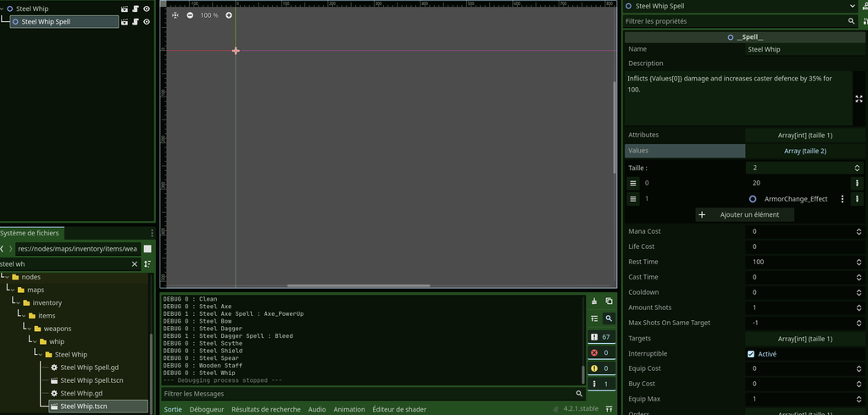868x415 pixels.
Task: Open the script attached to Steel Whip Spell
Action: pyautogui.click(x=135, y=22)
